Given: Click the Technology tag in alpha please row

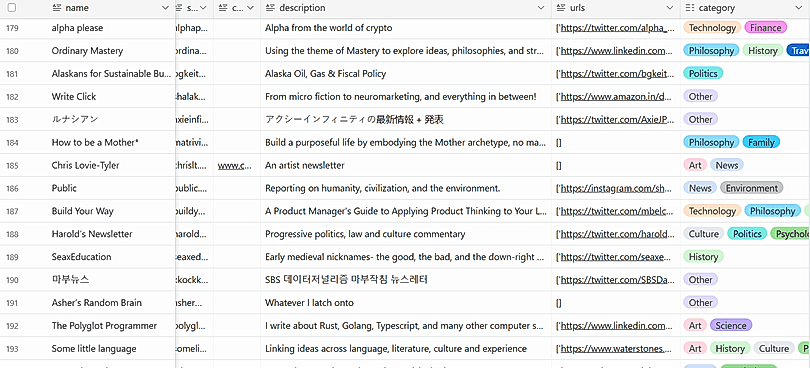Looking at the screenshot, I should pyautogui.click(x=712, y=28).
